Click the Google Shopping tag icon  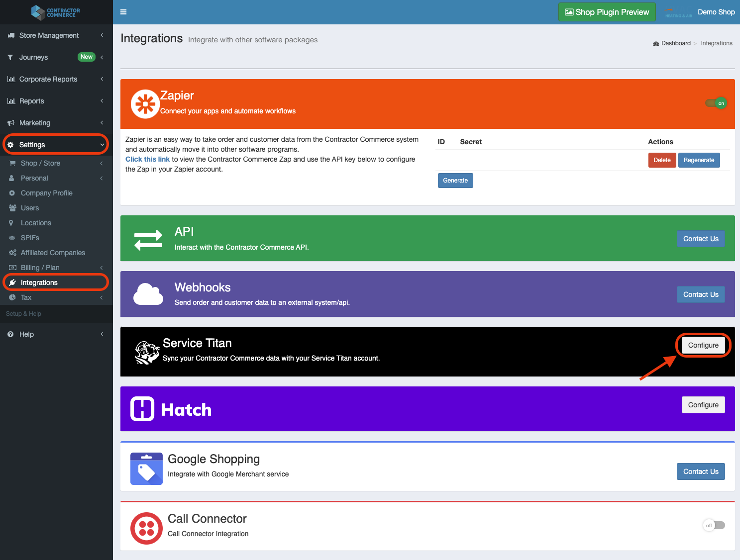click(146, 468)
